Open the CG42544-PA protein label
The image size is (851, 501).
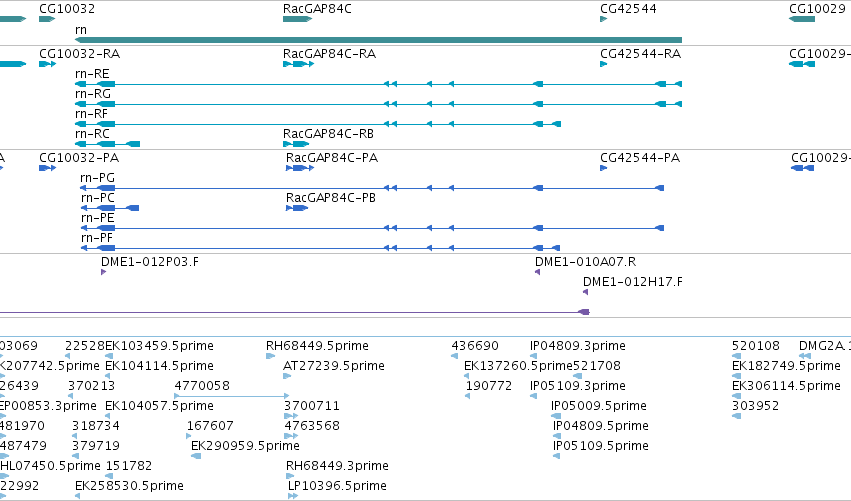coord(640,158)
